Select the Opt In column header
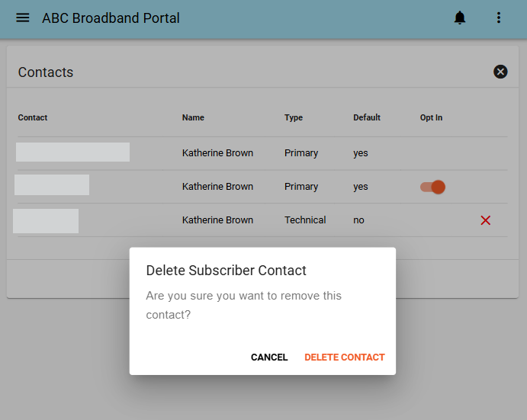 (431, 117)
